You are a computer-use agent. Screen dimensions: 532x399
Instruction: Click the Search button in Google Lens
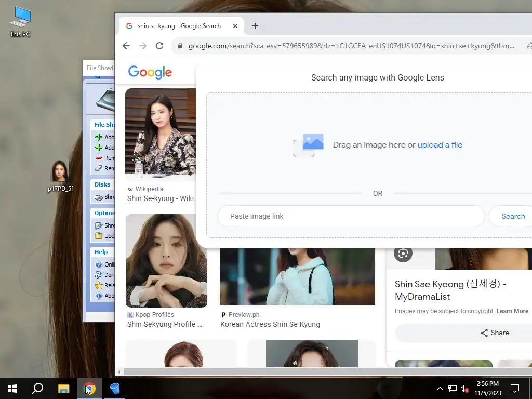pyautogui.click(x=513, y=216)
